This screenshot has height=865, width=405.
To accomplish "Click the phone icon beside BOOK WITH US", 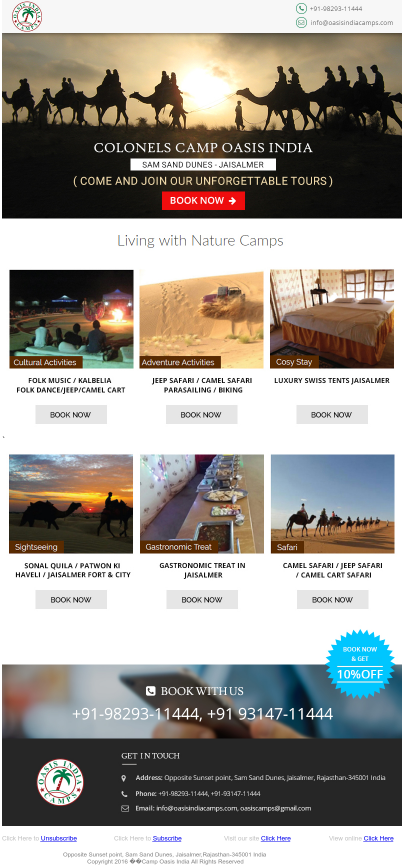I will point(151,691).
